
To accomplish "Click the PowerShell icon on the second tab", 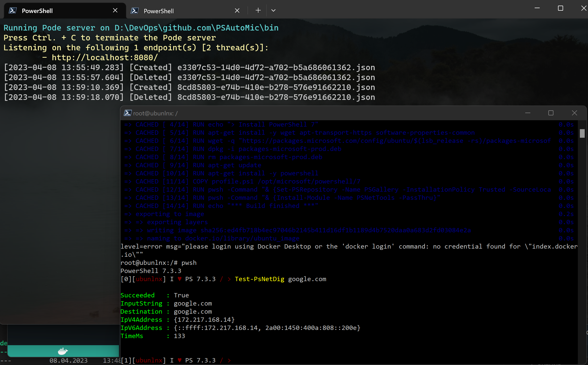I will click(134, 11).
